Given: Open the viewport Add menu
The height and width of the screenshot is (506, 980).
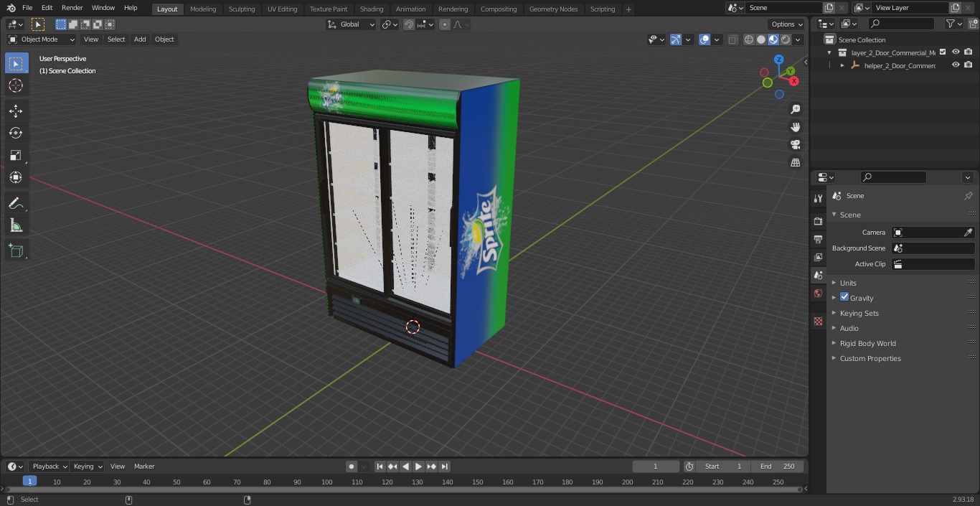Looking at the screenshot, I should coord(140,39).
